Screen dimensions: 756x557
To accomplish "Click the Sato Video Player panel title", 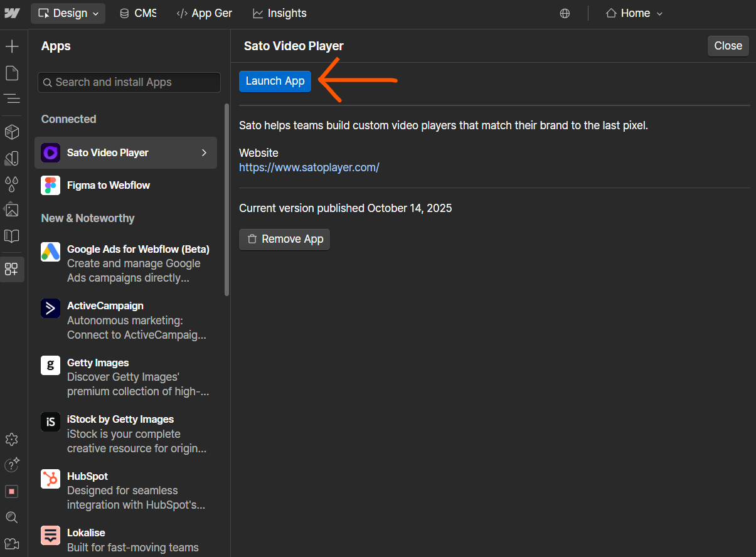I will pyautogui.click(x=294, y=46).
